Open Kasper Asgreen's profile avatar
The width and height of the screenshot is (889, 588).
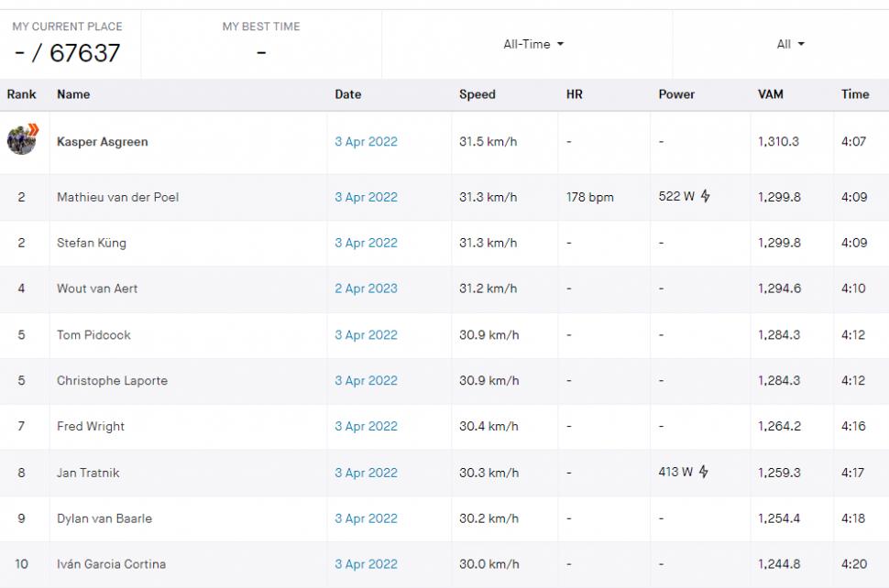(22, 139)
